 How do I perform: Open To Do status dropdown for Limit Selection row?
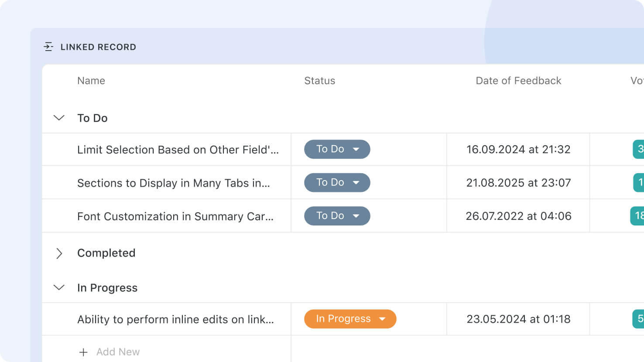(x=337, y=149)
